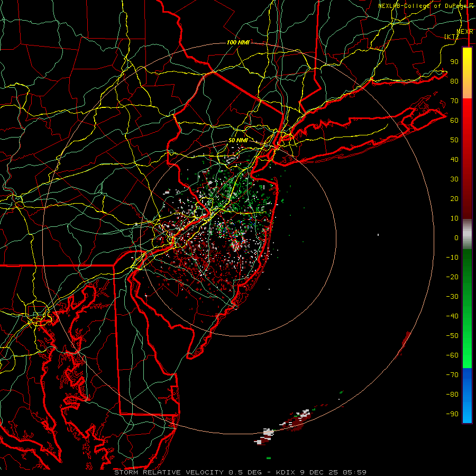Click the -70 value on the velocity scale
Image resolution: width=476 pixels, height=476 pixels.
(452, 375)
